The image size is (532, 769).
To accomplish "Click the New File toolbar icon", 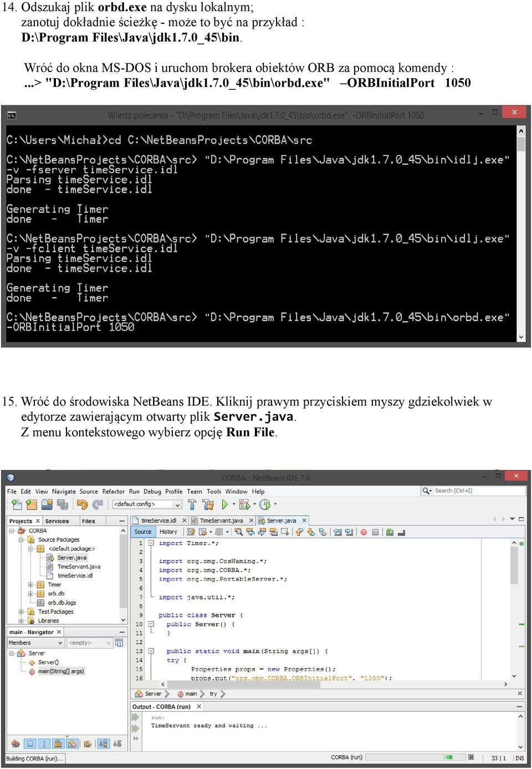I will coord(17,505).
